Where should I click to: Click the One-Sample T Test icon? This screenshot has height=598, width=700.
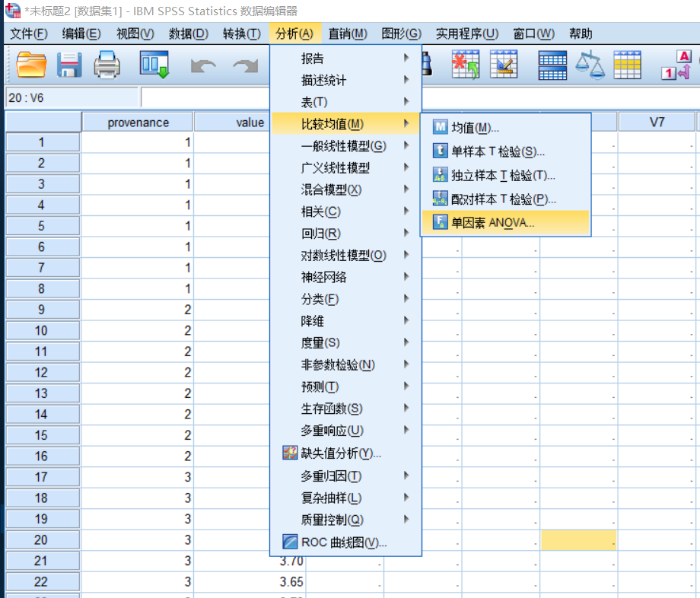click(x=441, y=151)
